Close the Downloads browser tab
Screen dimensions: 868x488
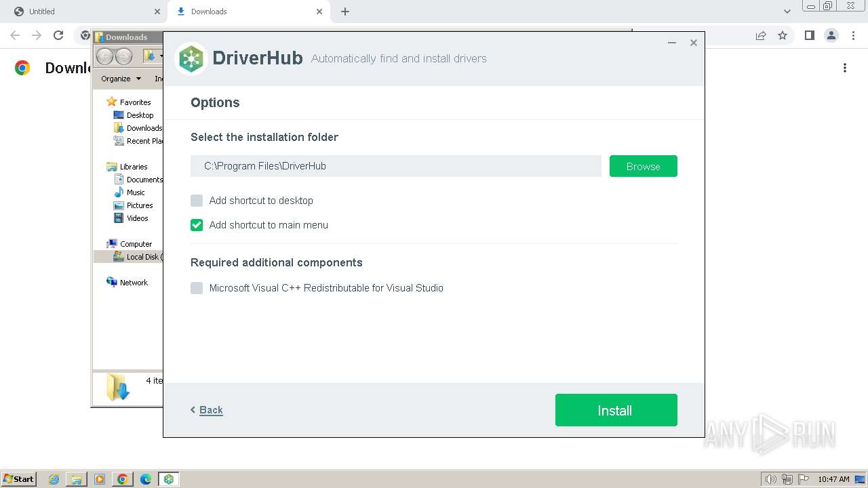click(319, 12)
